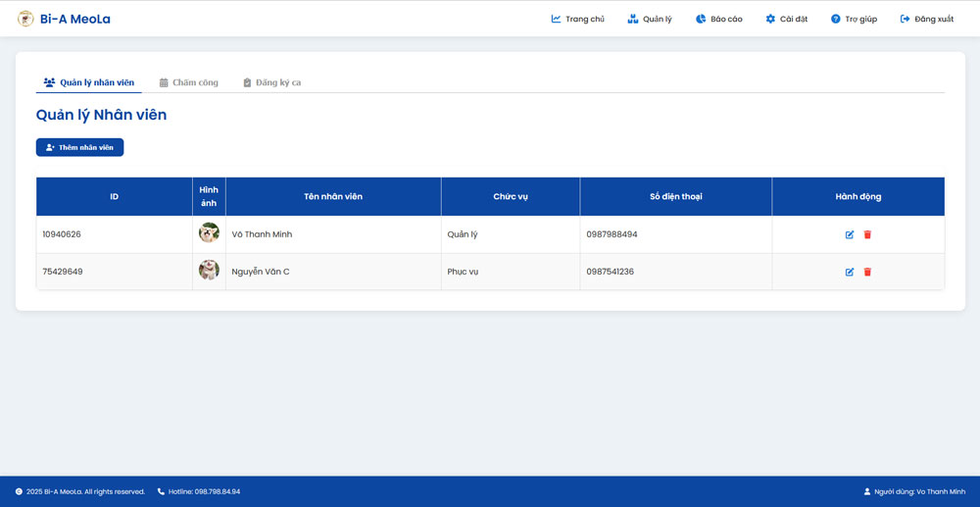Click the Tên nhân viên column header

pos(333,196)
